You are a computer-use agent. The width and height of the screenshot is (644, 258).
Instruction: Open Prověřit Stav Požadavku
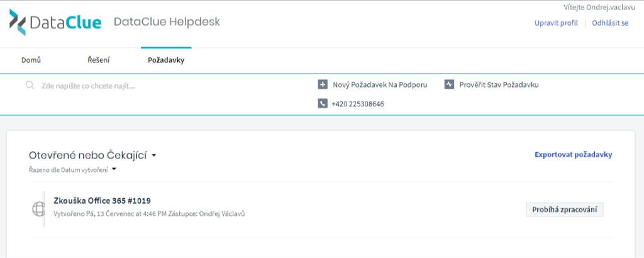(499, 85)
